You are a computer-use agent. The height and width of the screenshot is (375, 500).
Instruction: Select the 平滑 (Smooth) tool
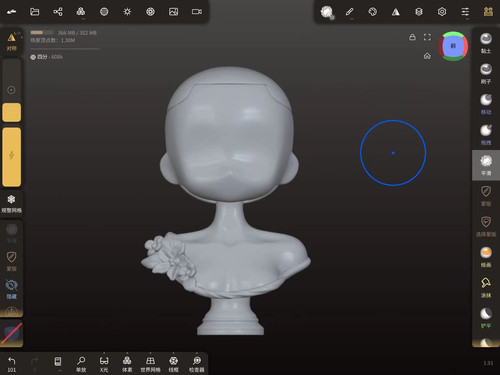point(486,165)
